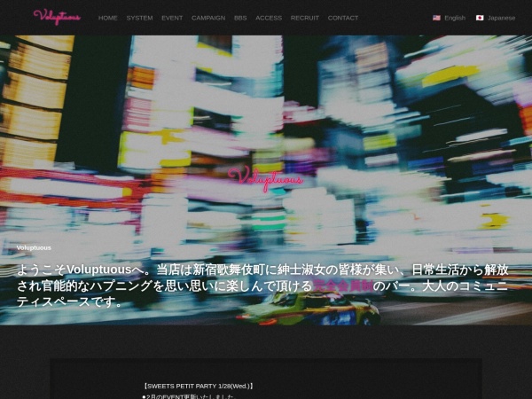Open the RECRUIT link
Image resolution: width=532 pixels, height=399 pixels.
point(305,18)
